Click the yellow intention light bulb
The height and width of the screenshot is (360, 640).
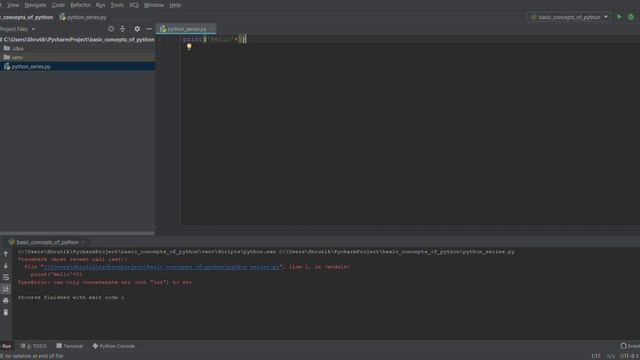click(x=189, y=47)
